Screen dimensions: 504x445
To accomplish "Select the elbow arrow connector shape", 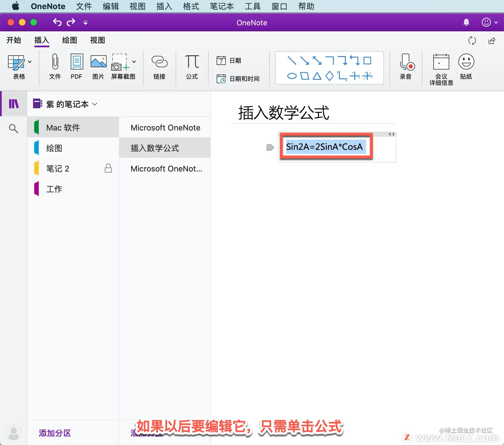I will [x=342, y=61].
